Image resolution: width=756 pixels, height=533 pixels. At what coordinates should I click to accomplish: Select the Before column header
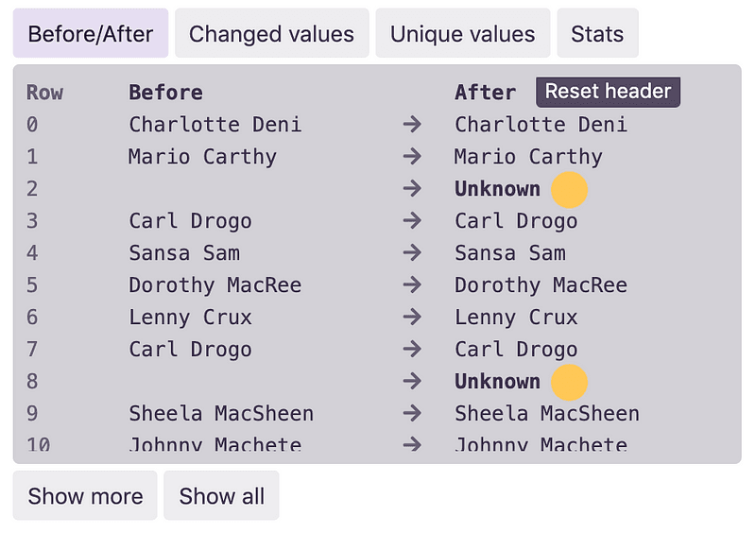[x=166, y=92]
